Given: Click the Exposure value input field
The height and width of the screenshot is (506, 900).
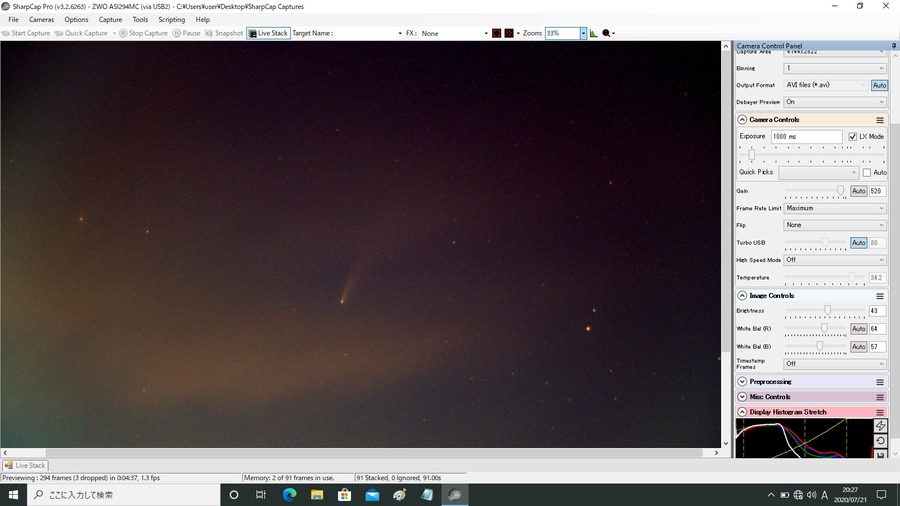Looking at the screenshot, I should [806, 137].
